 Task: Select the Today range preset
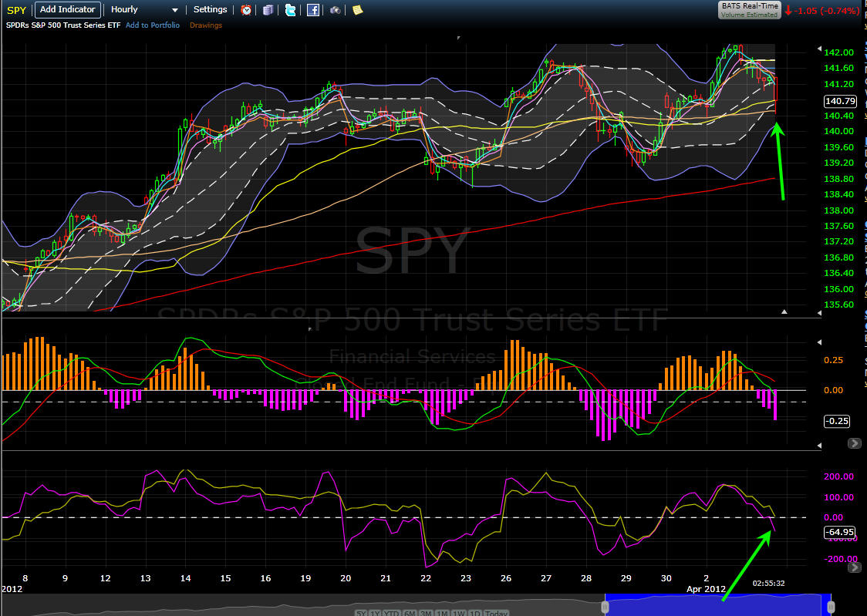pyautogui.click(x=496, y=613)
